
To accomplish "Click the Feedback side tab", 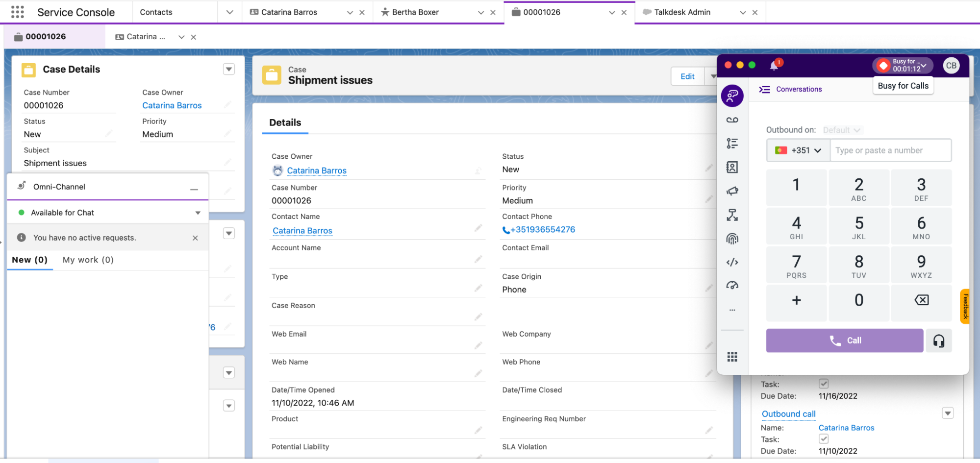I will coord(965,306).
